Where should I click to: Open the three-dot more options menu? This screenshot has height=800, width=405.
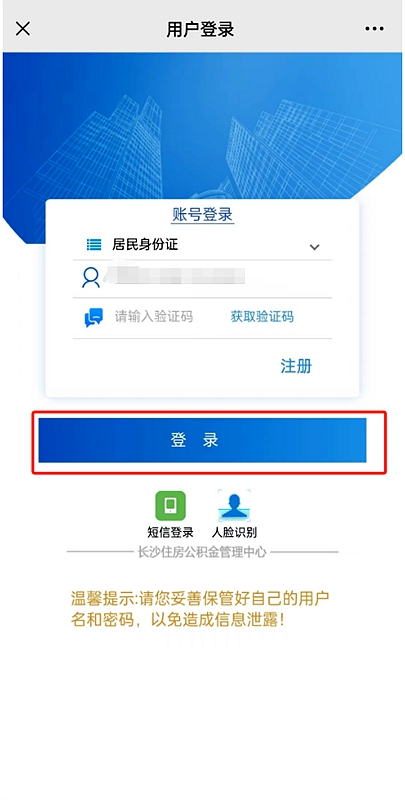374,29
